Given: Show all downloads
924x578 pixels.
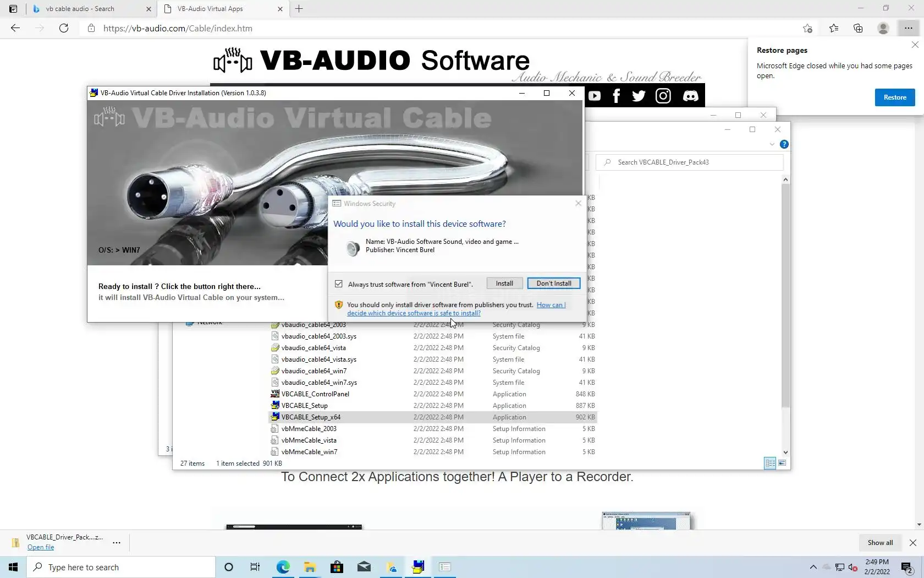Looking at the screenshot, I should tap(880, 543).
